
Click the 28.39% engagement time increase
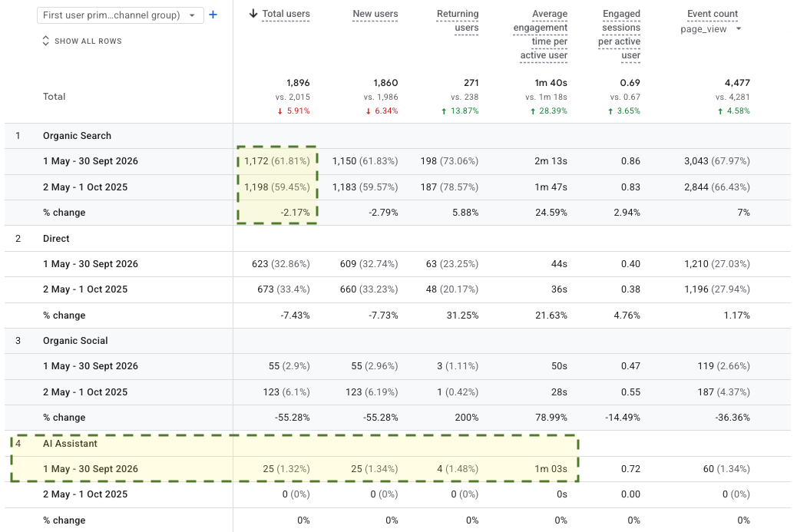548,111
